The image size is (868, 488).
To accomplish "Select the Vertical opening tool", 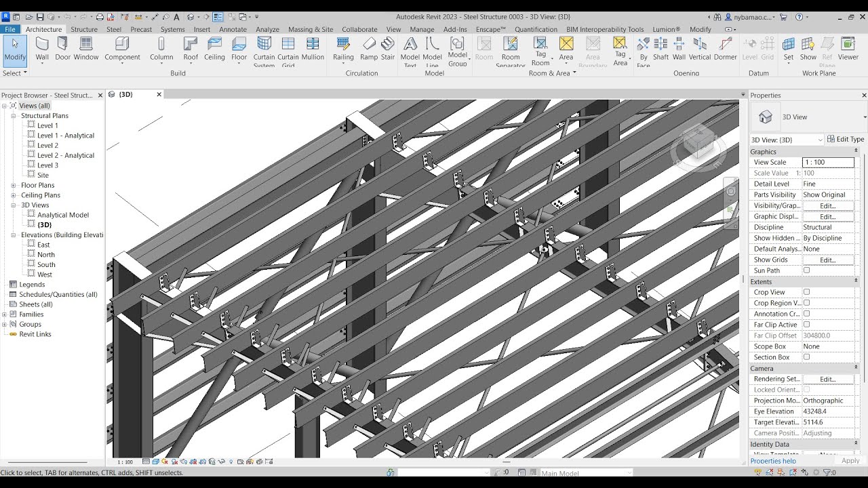I will (x=700, y=49).
